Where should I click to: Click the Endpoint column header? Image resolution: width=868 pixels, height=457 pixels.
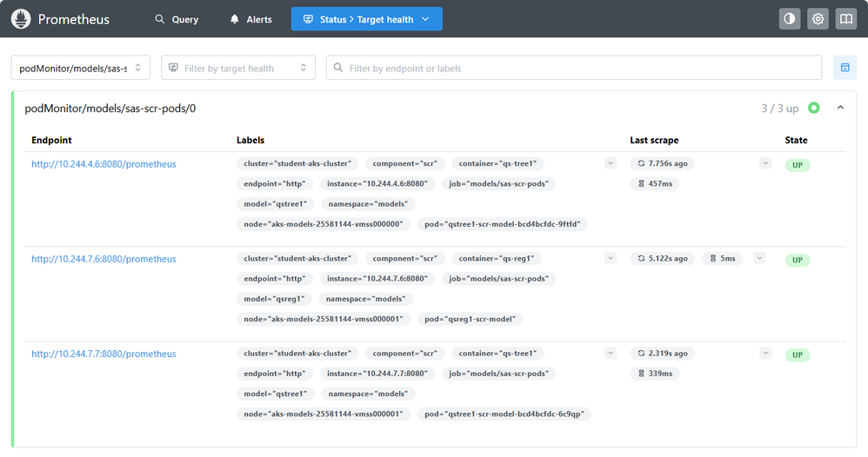[x=51, y=140]
